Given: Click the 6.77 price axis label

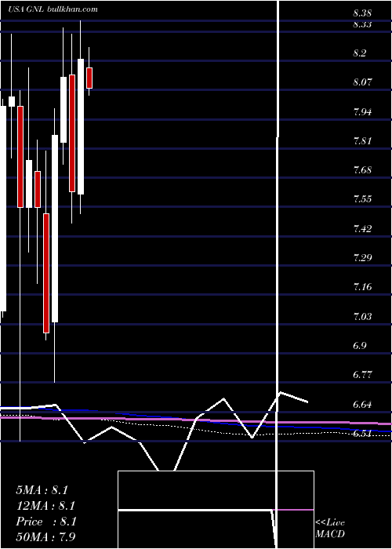Looking at the screenshot, I should point(362,375).
